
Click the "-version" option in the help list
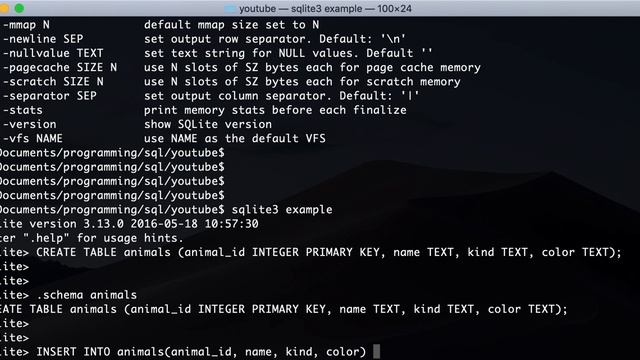tap(29, 124)
